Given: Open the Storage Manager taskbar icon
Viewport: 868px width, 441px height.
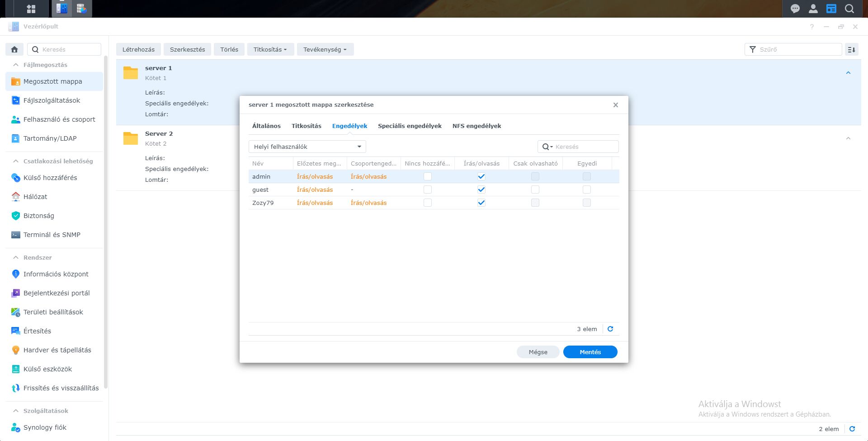Looking at the screenshot, I should [82, 9].
